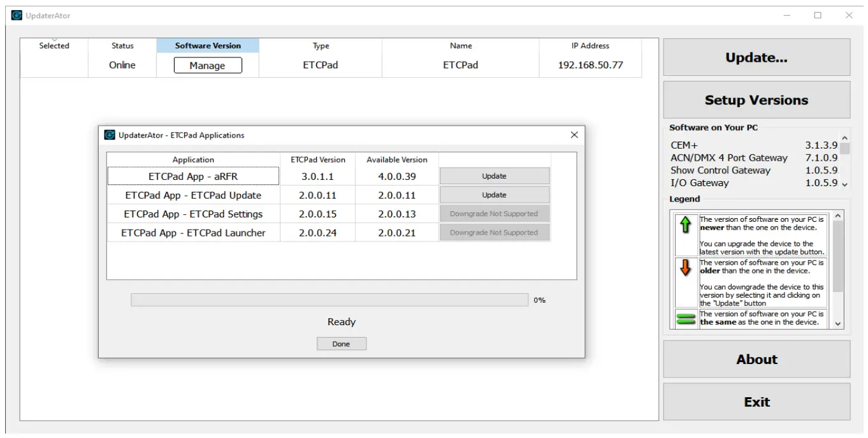
Task: Select the ETCPad App - ETCPad Update row
Action: click(x=193, y=195)
